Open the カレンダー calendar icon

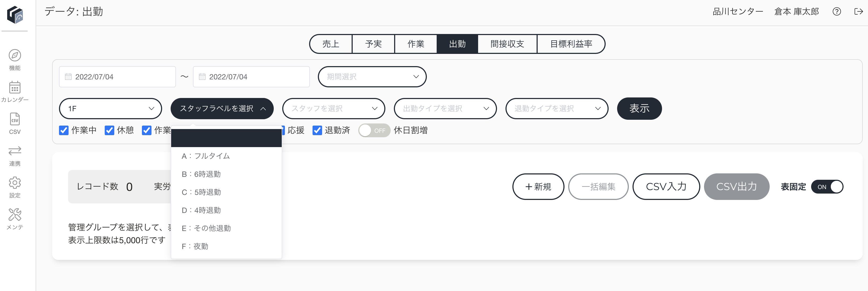coord(15,87)
